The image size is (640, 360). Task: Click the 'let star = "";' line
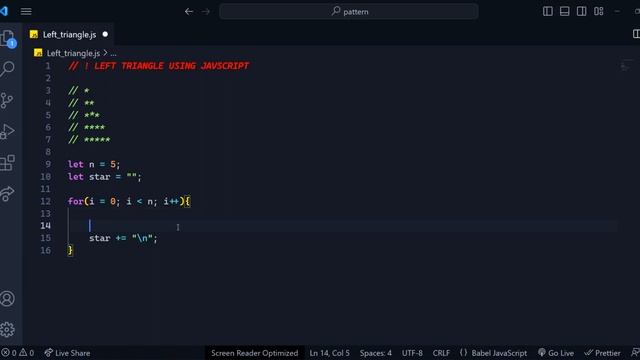tap(104, 177)
